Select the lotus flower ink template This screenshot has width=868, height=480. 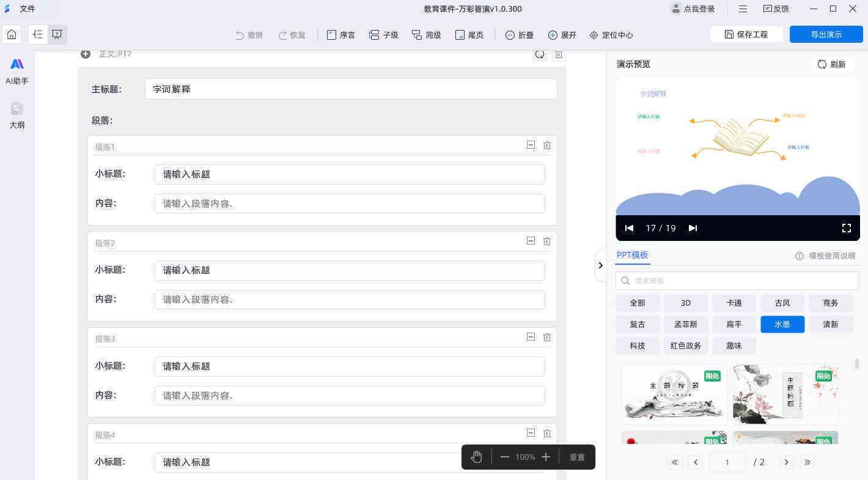coord(785,394)
